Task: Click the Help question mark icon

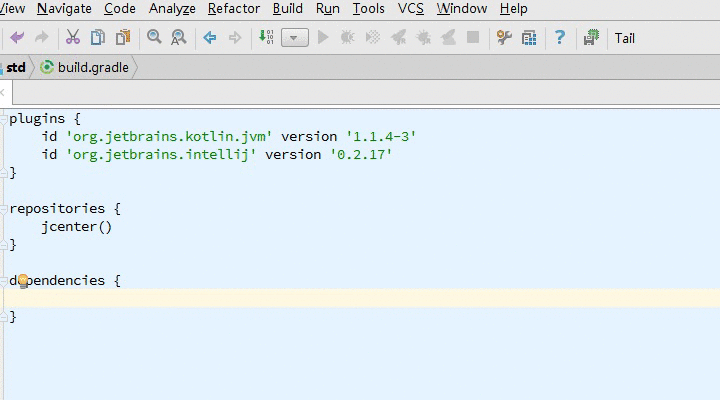Action: (x=560, y=37)
